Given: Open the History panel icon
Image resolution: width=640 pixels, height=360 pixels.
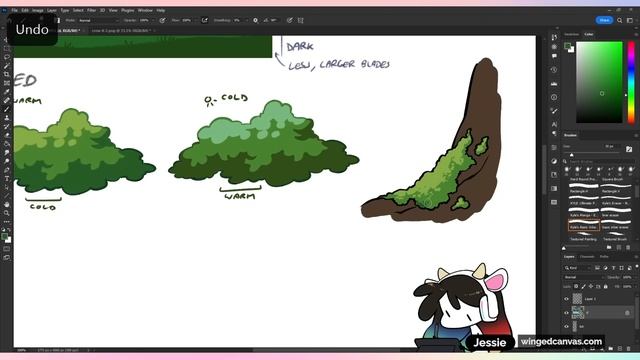Looking at the screenshot, I should [554, 70].
